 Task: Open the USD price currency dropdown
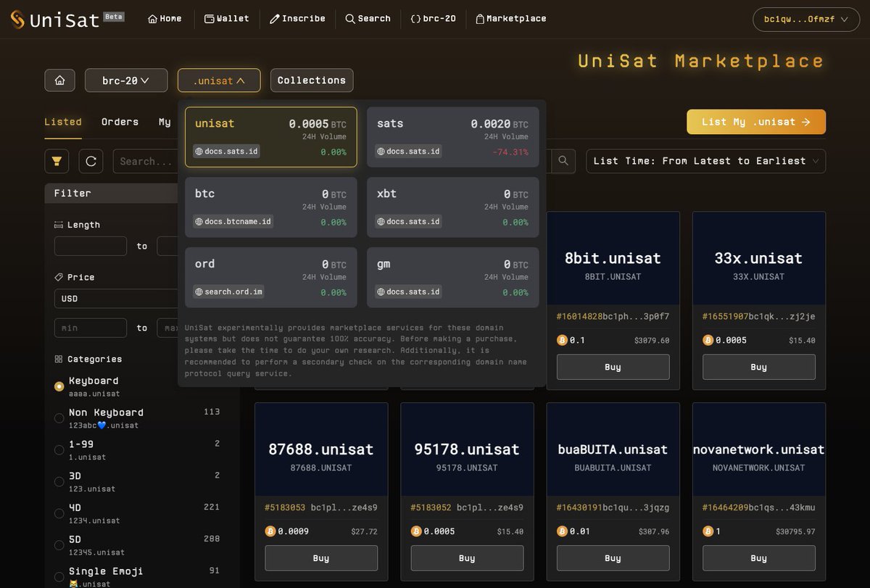(116, 299)
